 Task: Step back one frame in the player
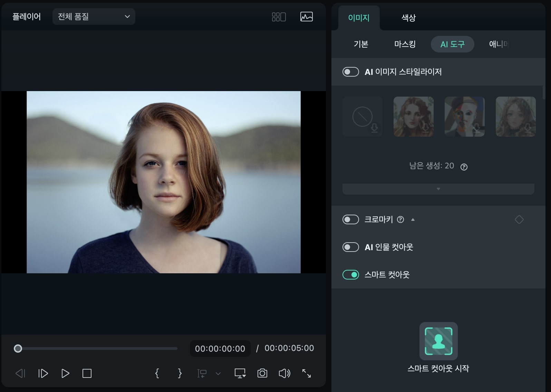tap(20, 373)
